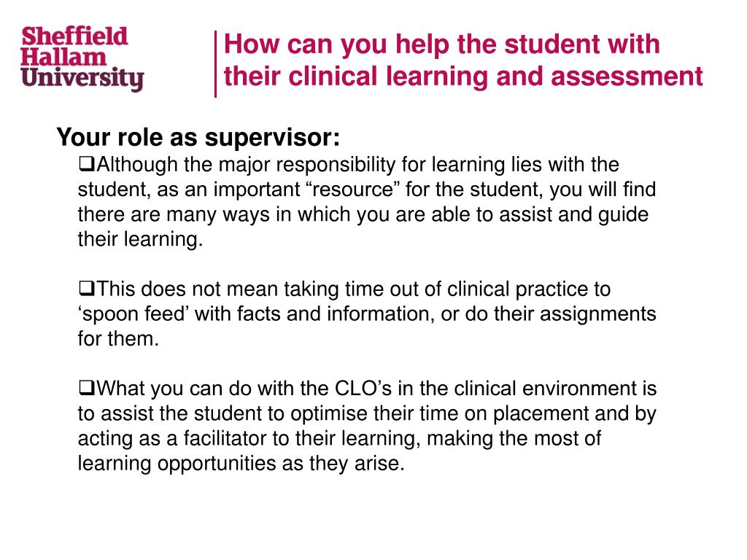Viewport: 747px width, 560px height.
Task: Click the word 'Sheffield' in the logo
Action: point(75,36)
